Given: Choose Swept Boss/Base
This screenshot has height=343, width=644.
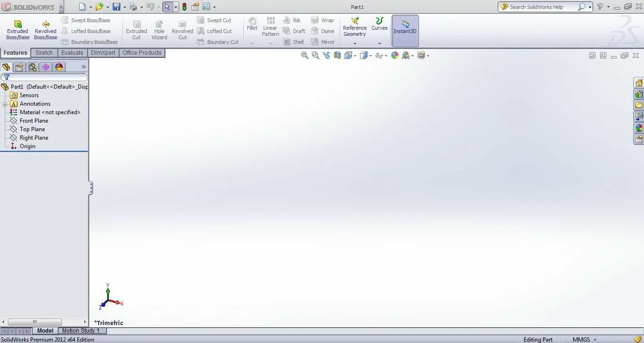Looking at the screenshot, I should click(x=85, y=20).
